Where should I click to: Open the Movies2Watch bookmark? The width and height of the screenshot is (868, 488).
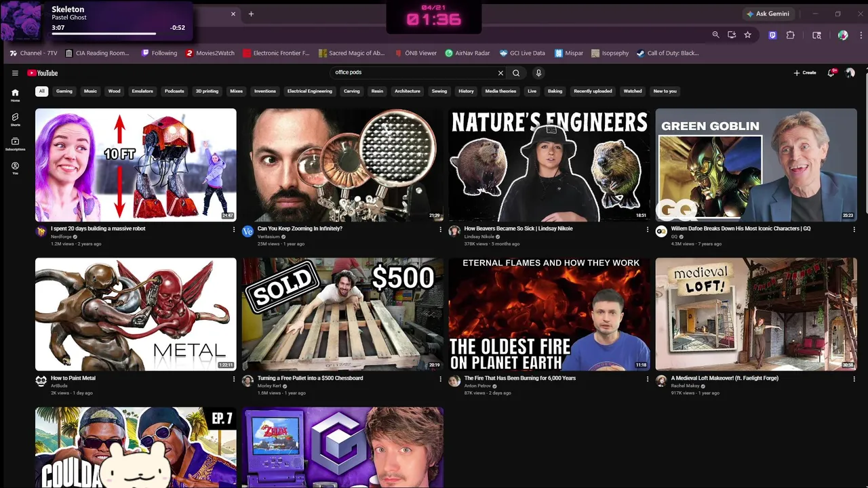click(x=210, y=53)
